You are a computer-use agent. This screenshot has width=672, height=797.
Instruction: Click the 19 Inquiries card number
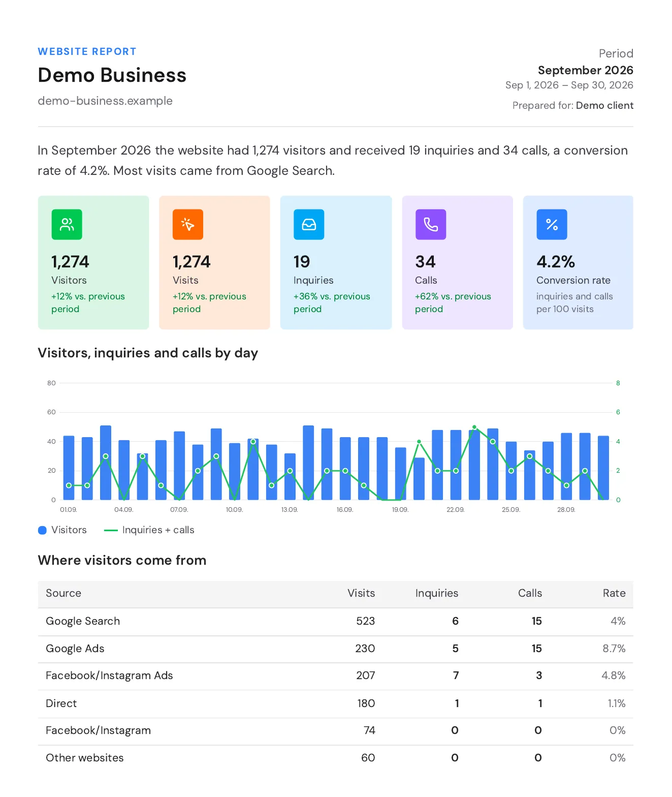pos(302,262)
